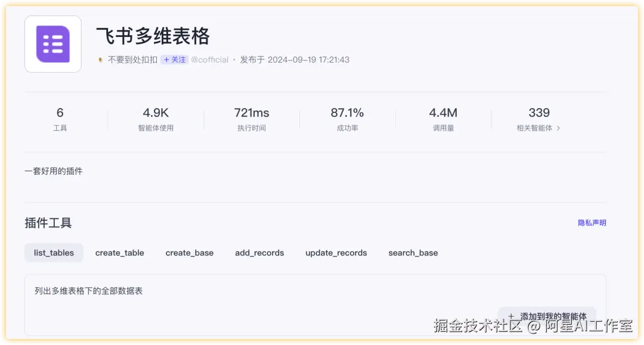644x345 pixels.
Task: Open the update_records tool tab
Action: [336, 253]
